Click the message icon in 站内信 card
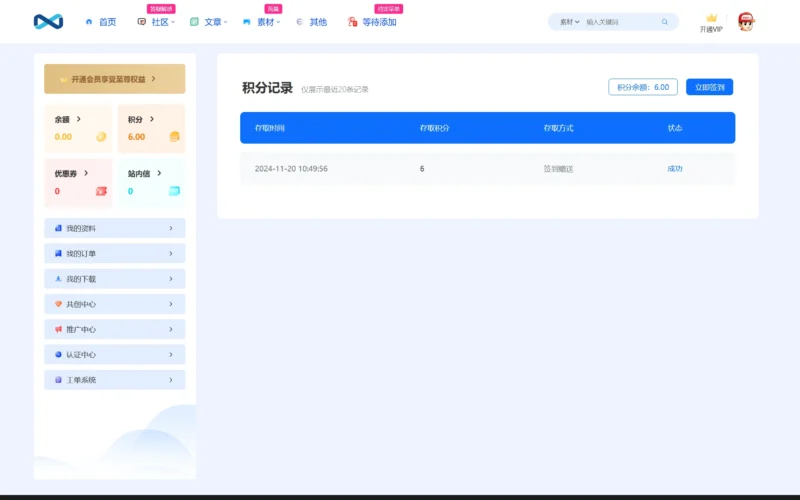Screen dimensions: 800x500 pos(174,191)
